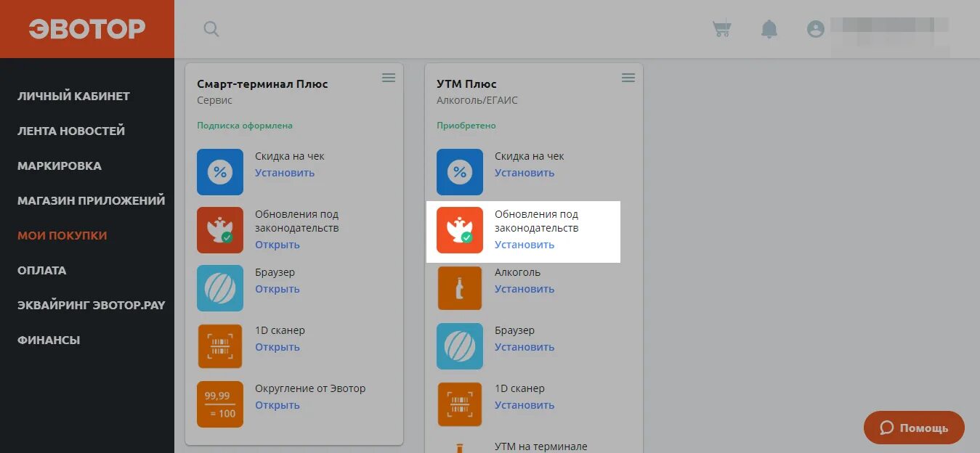Click the Смарт-терминал Плюс card title
The width and height of the screenshot is (980, 453).
[262, 84]
